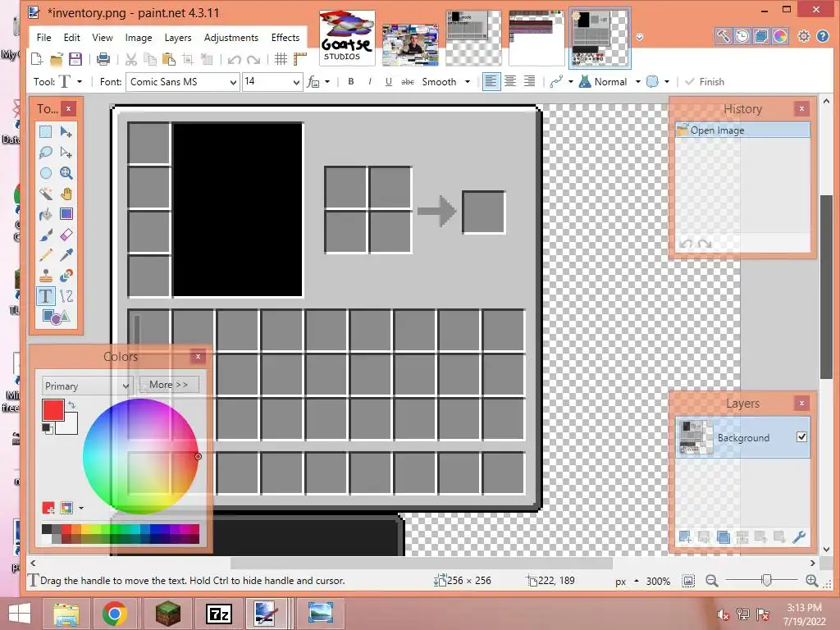Set text alignment to right
The width and height of the screenshot is (840, 630).
pos(529,81)
